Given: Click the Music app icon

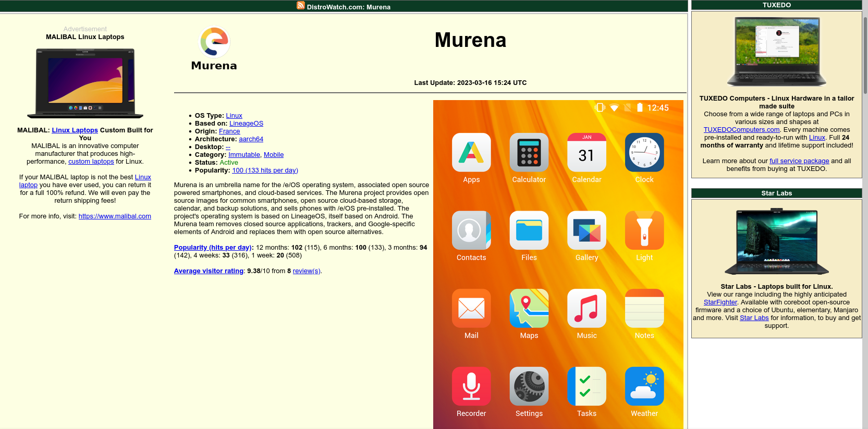Looking at the screenshot, I should coord(586,308).
